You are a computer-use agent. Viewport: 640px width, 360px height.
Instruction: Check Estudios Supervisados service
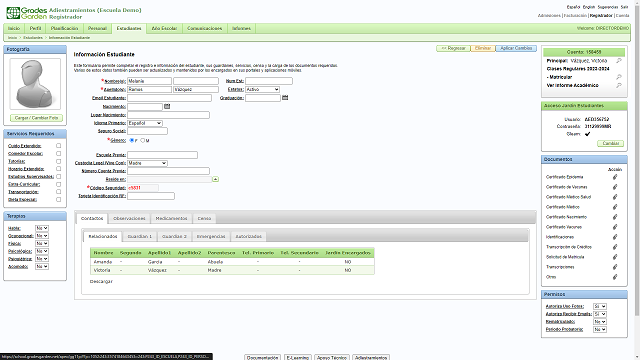(58, 176)
